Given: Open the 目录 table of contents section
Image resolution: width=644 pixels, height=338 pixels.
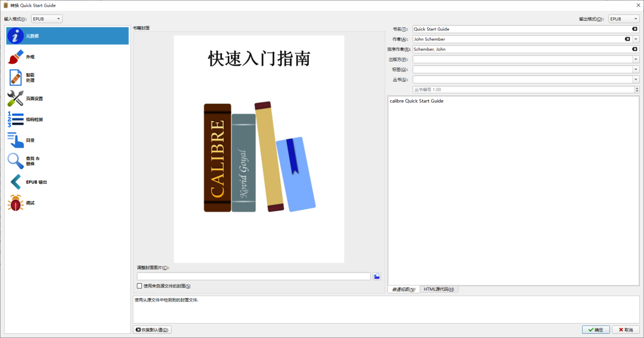Looking at the screenshot, I should 67,140.
